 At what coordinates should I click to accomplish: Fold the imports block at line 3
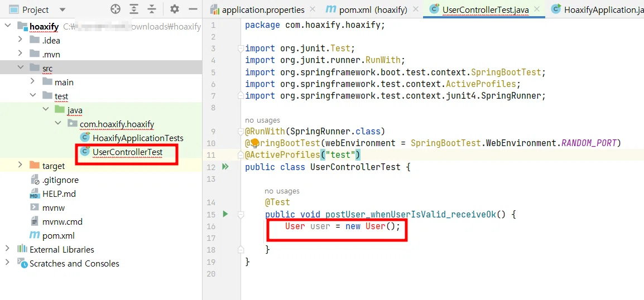coord(241,49)
